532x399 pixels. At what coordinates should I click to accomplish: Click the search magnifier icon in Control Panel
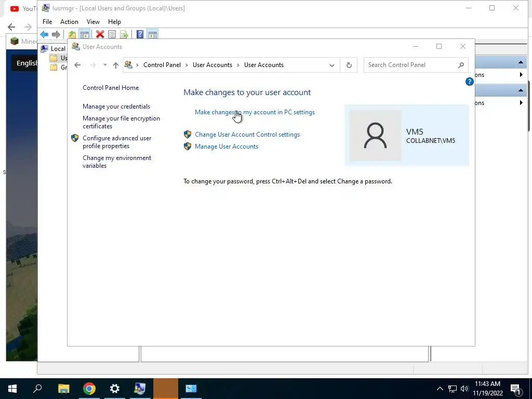461,65
